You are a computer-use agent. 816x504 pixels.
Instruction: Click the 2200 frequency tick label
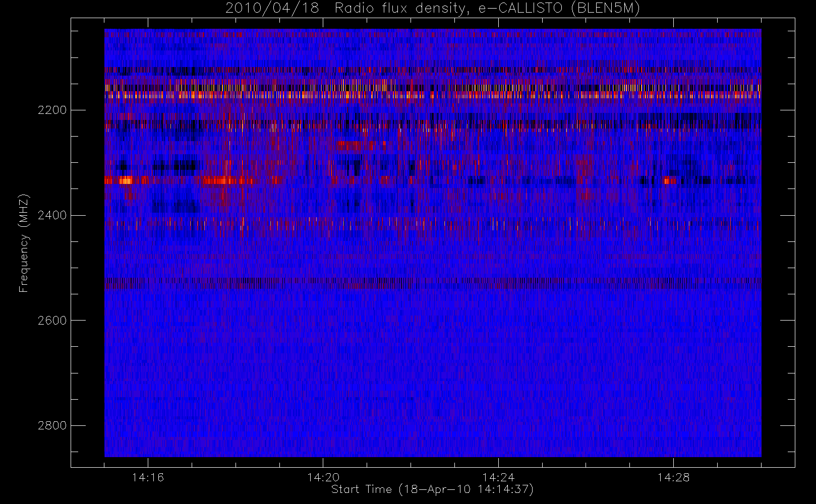point(52,110)
